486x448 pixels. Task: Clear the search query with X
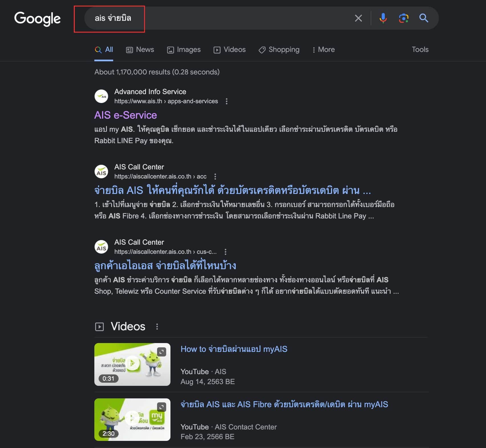pos(358,18)
